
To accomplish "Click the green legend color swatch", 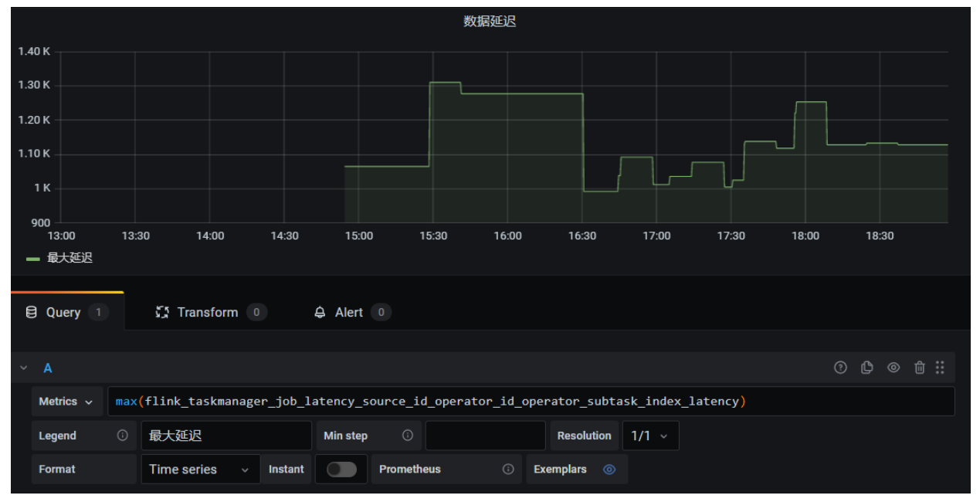I will pyautogui.click(x=33, y=259).
